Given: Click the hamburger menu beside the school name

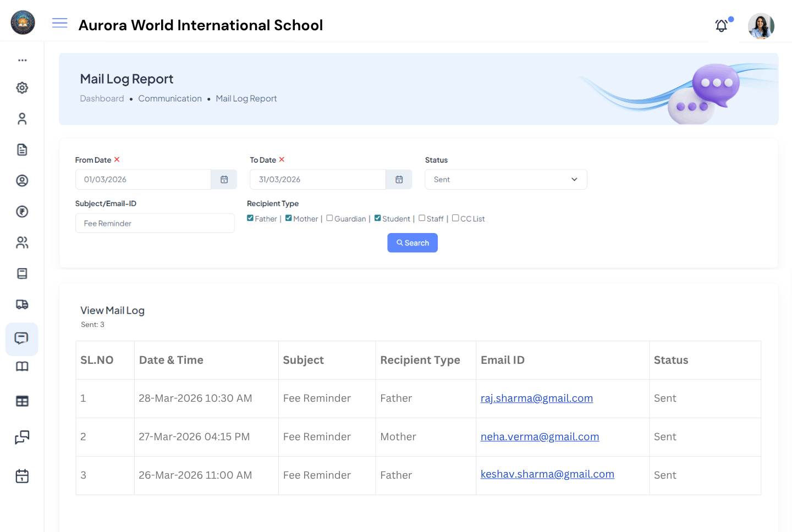Looking at the screenshot, I should (59, 23).
